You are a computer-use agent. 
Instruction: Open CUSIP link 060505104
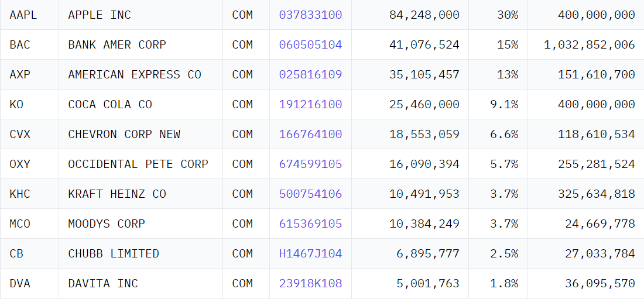[x=310, y=44]
